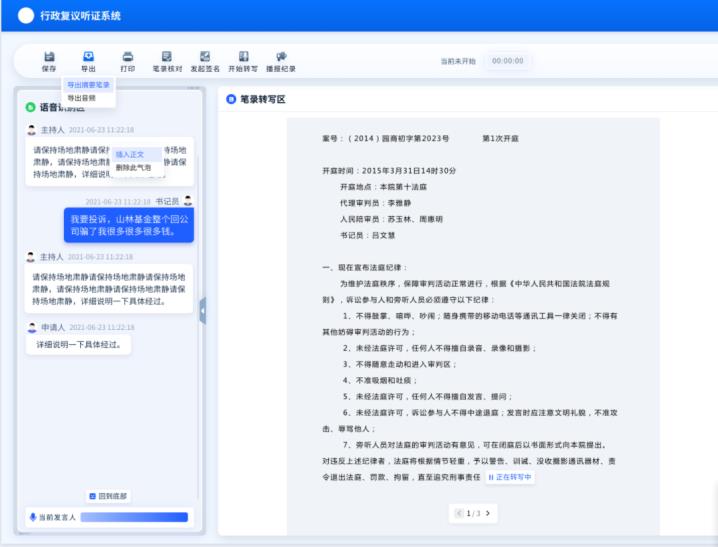Click the 保存 (Save) toolbar icon

tap(49, 61)
